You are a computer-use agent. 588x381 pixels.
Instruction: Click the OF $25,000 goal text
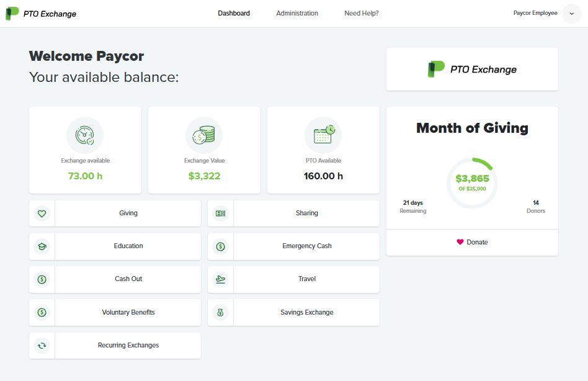[472, 189]
